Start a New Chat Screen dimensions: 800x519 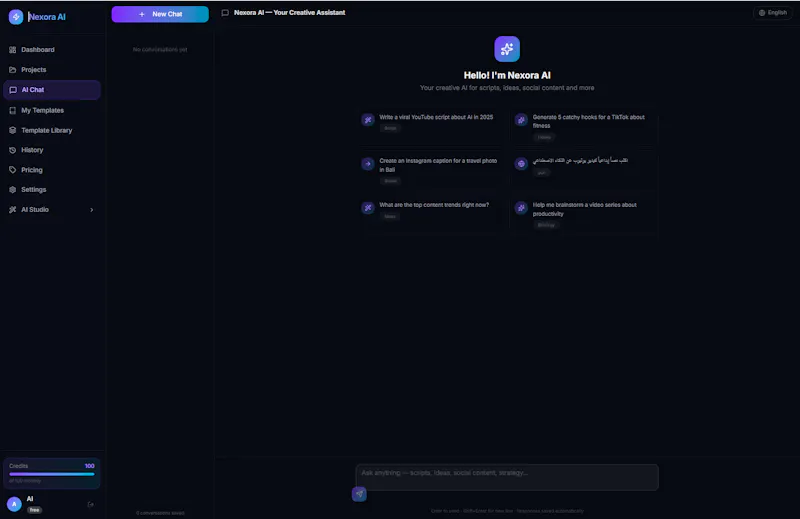(x=160, y=14)
